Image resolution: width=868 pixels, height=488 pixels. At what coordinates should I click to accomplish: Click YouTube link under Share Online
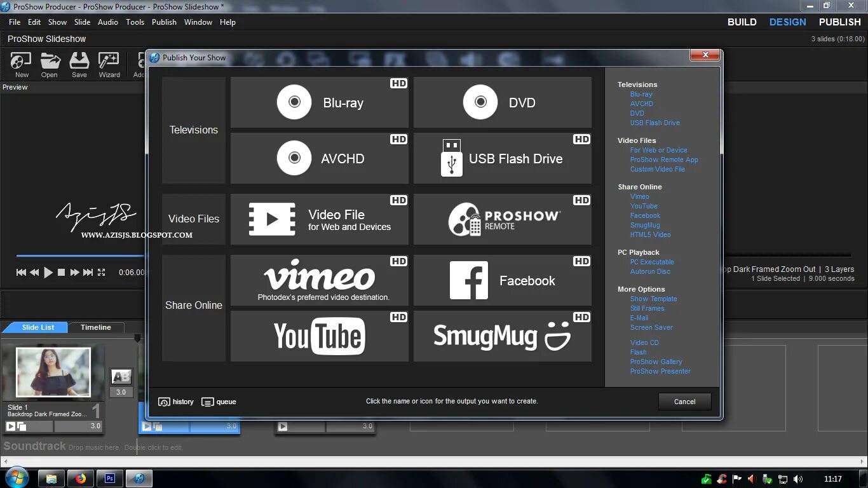pos(644,206)
